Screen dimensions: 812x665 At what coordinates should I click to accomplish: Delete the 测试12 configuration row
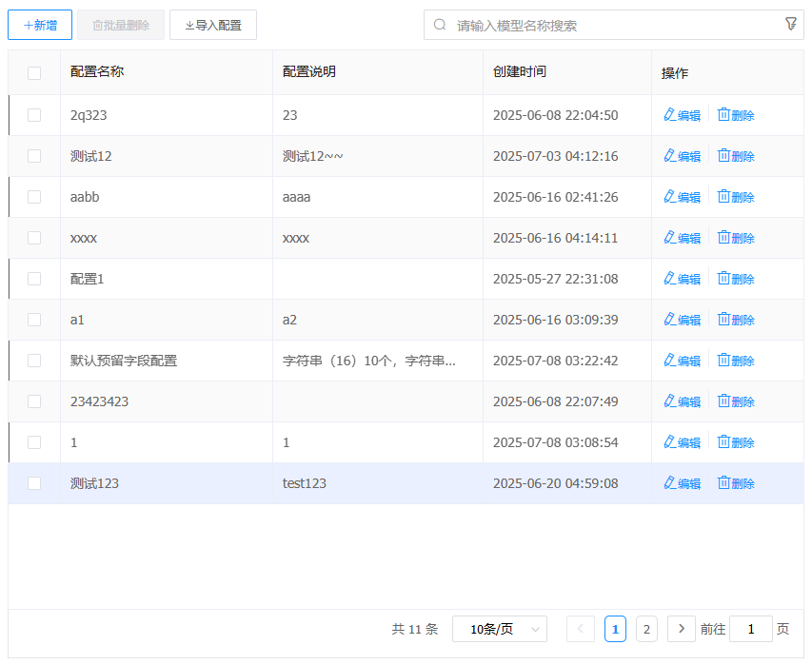(x=735, y=156)
